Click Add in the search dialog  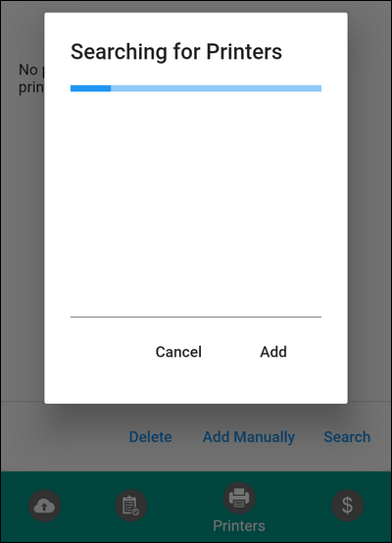click(273, 352)
